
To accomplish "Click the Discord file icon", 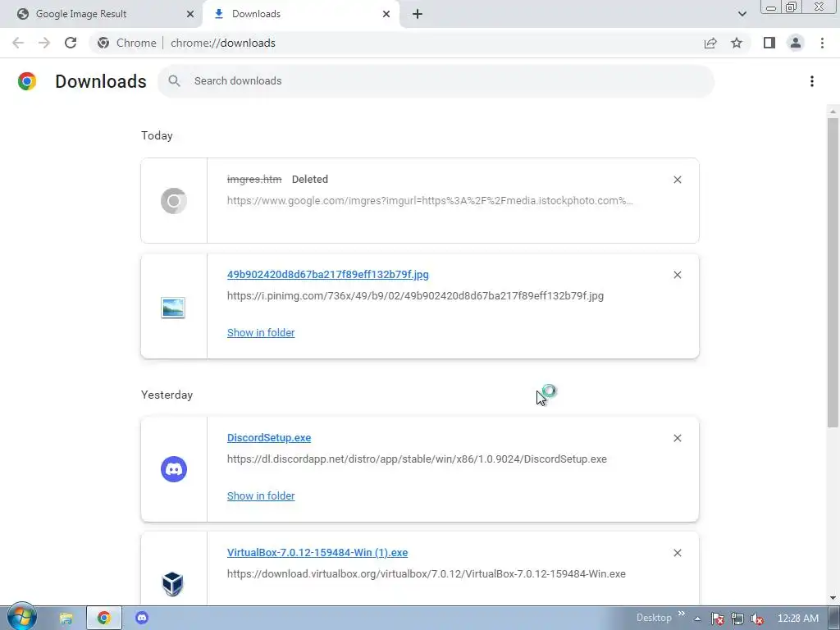I will pyautogui.click(x=174, y=469).
